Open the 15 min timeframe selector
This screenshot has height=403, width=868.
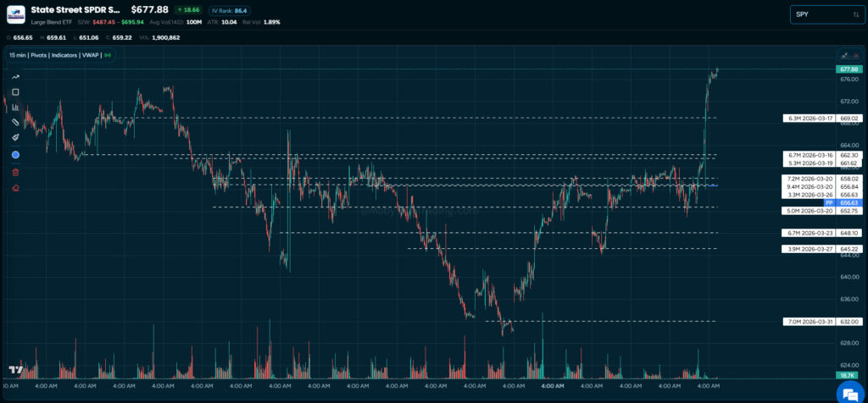tap(18, 55)
